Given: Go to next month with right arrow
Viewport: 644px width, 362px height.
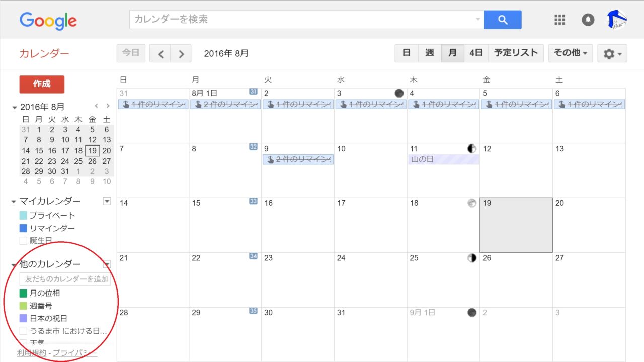Looking at the screenshot, I should coord(181,53).
